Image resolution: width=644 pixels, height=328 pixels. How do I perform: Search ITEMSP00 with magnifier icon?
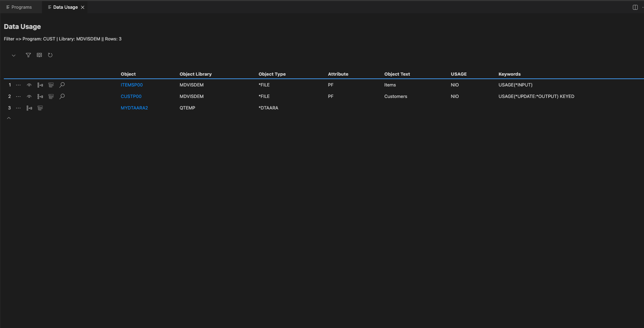[x=62, y=85]
